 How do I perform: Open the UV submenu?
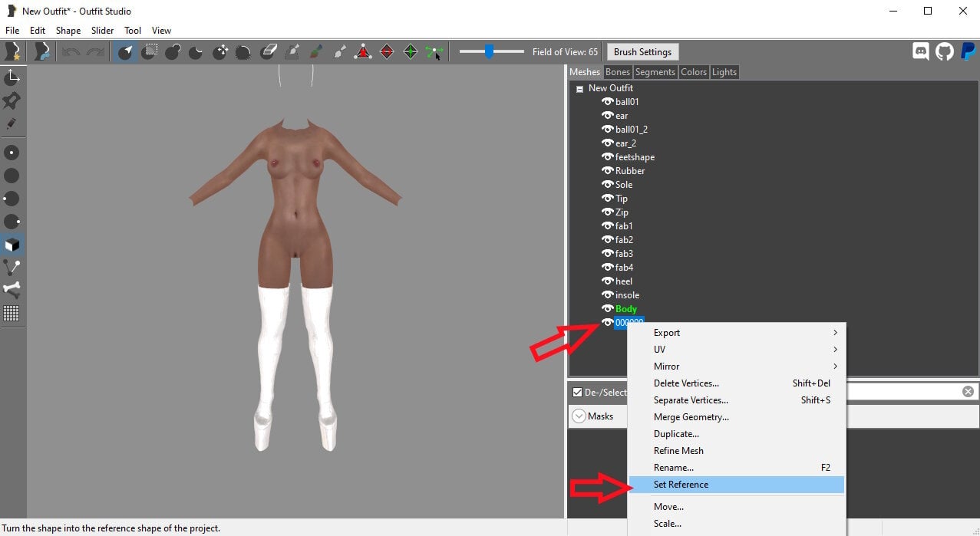pyautogui.click(x=736, y=350)
